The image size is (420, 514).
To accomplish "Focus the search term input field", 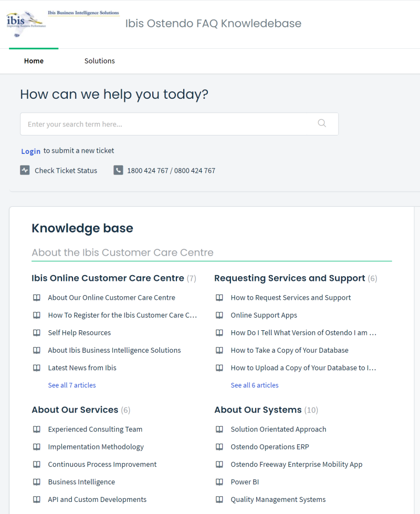I will pyautogui.click(x=180, y=124).
